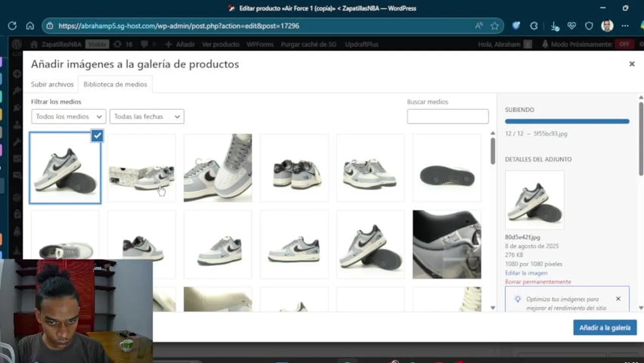Switch to Subir archivos tab
Viewport: 644px width, 363px height.
point(52,84)
